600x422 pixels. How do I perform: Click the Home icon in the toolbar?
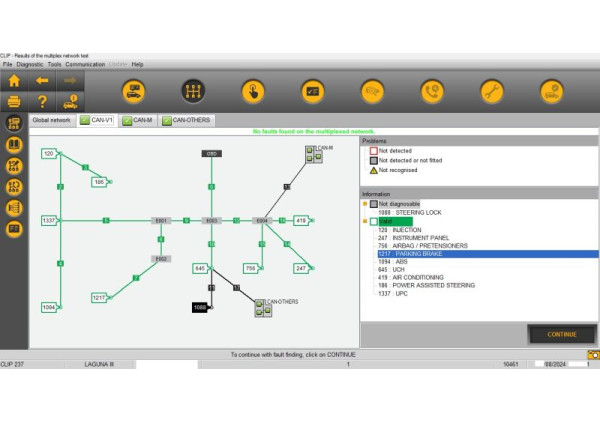(x=14, y=80)
